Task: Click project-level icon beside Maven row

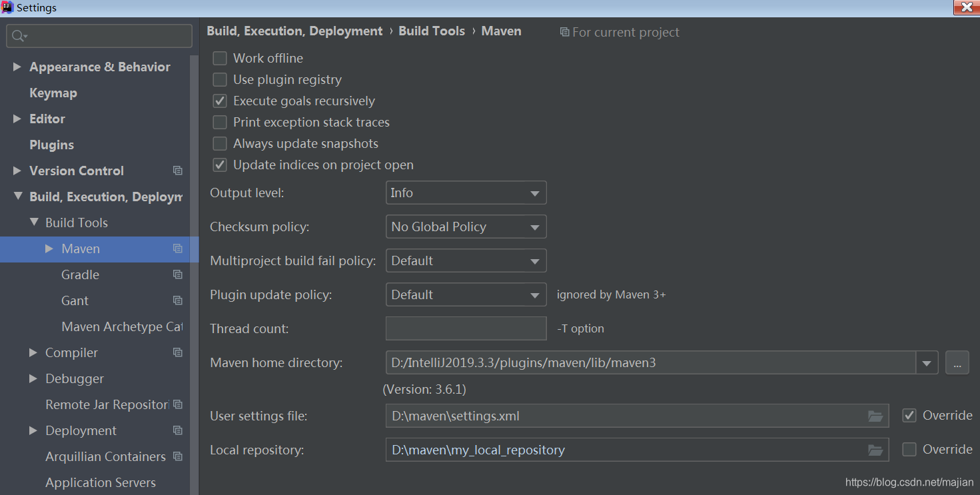Action: click(x=178, y=248)
